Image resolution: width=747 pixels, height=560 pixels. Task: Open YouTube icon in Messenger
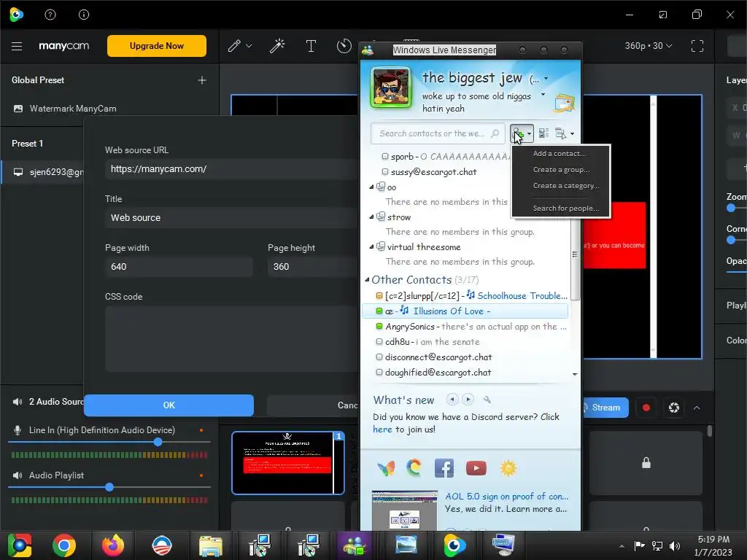click(476, 468)
